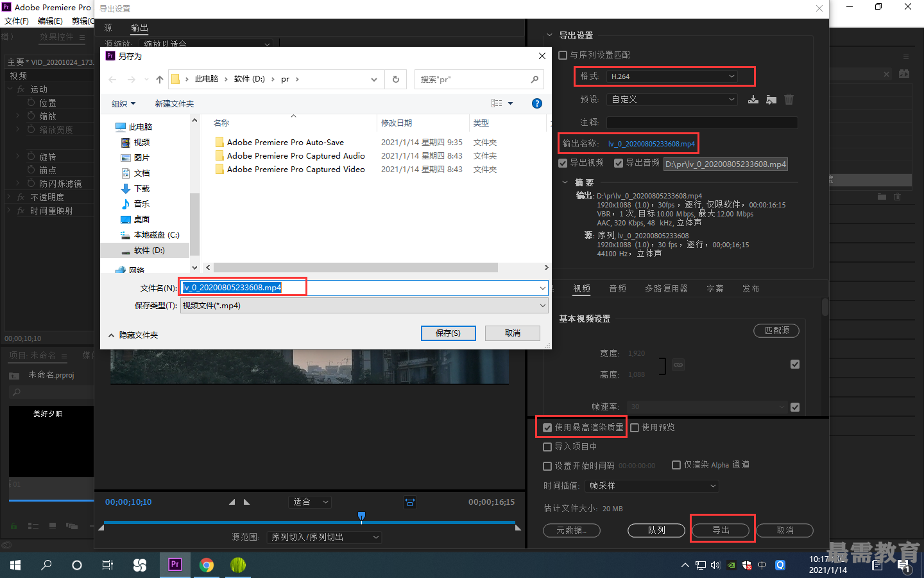Switch to the 字幕 tab
Viewport: 924px width, 578px height.
click(715, 289)
